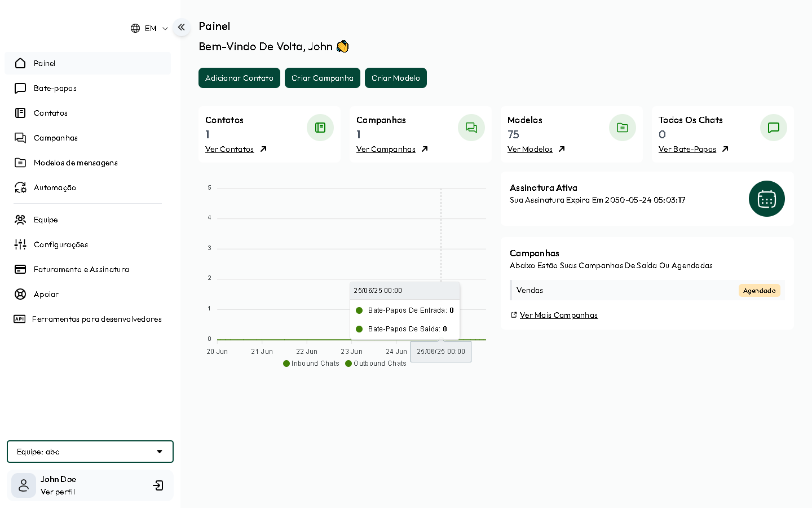812x508 pixels.
Task: Click the user avatar icon
Action: pyautogui.click(x=24, y=485)
